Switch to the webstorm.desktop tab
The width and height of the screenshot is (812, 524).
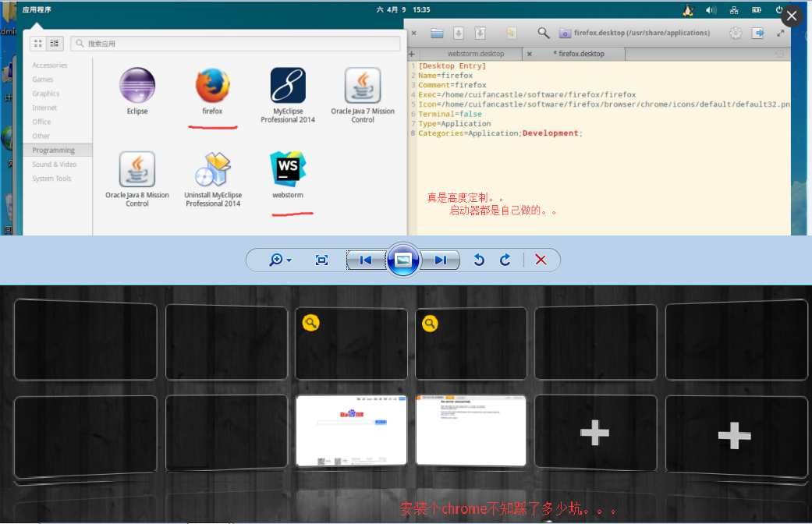tap(475, 54)
